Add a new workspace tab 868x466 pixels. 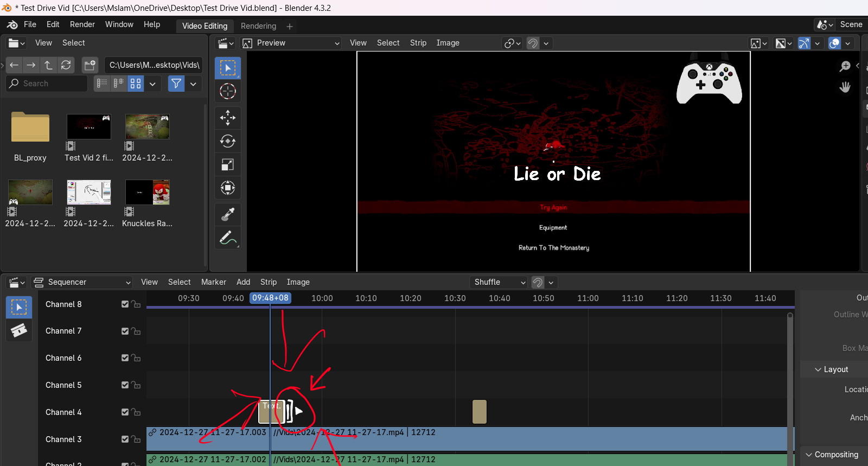[x=290, y=26]
